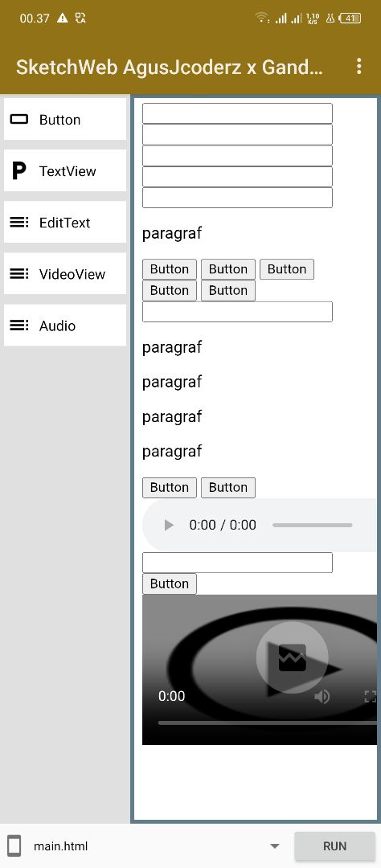The height and width of the screenshot is (868, 381).
Task: Choose the Audio widget icon
Action: point(19,325)
